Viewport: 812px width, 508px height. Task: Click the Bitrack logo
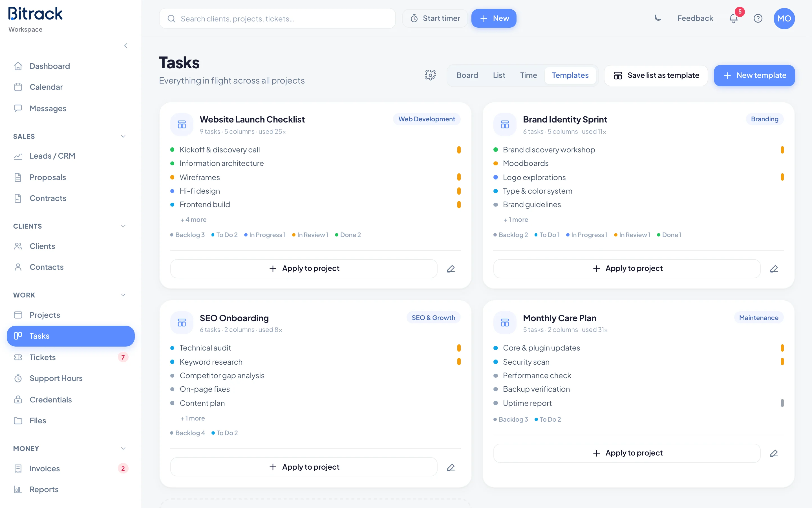35,14
